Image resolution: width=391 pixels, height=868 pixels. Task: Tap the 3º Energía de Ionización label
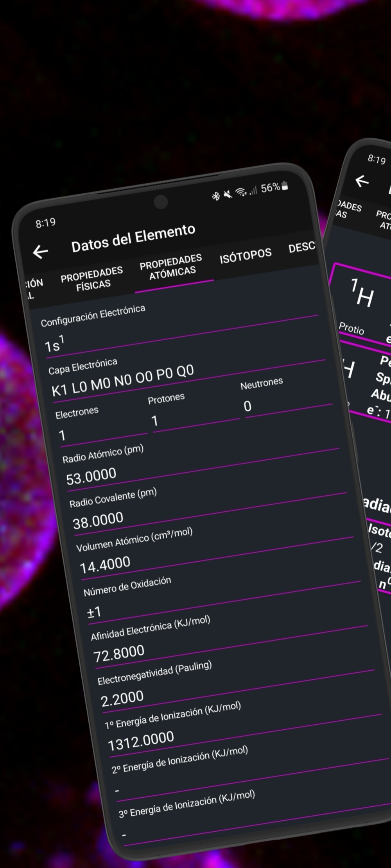coord(187,803)
